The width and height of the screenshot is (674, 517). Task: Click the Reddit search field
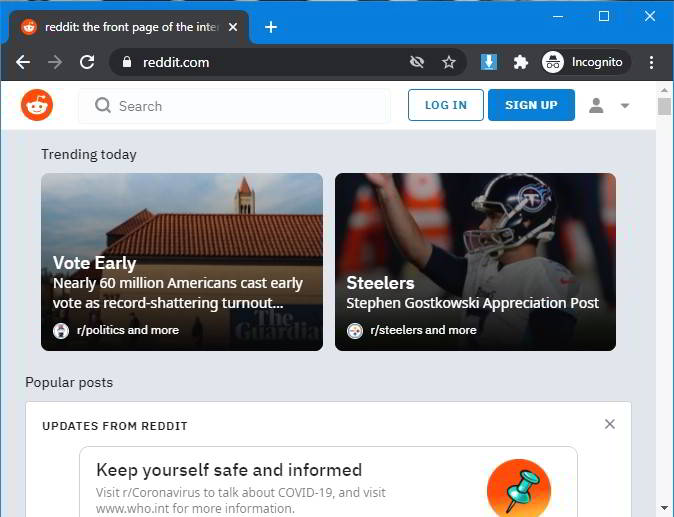pyautogui.click(x=234, y=106)
